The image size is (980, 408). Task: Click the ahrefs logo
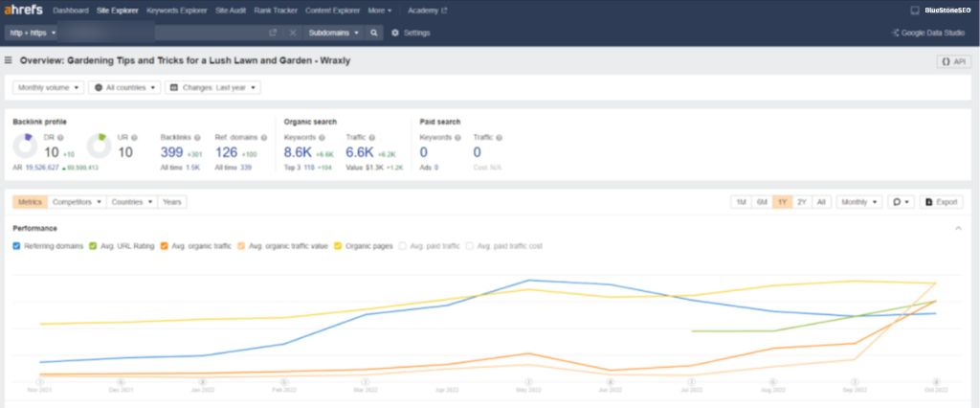pyautogui.click(x=23, y=11)
